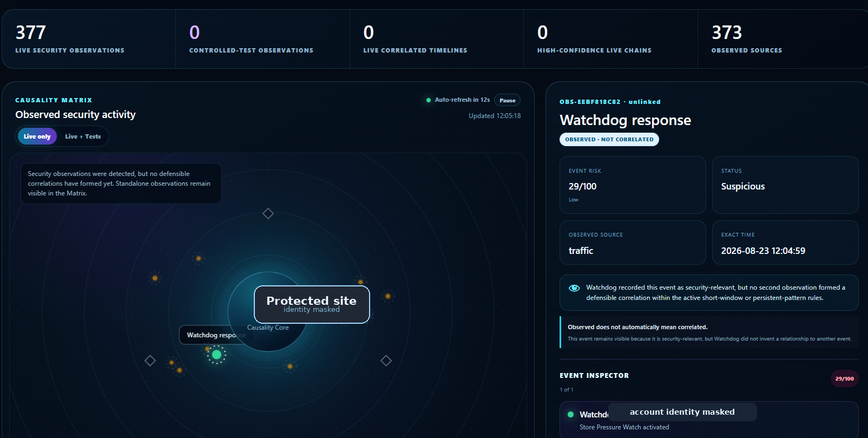
Task: Click the Auto-refresh in 12s text
Action: tap(462, 100)
